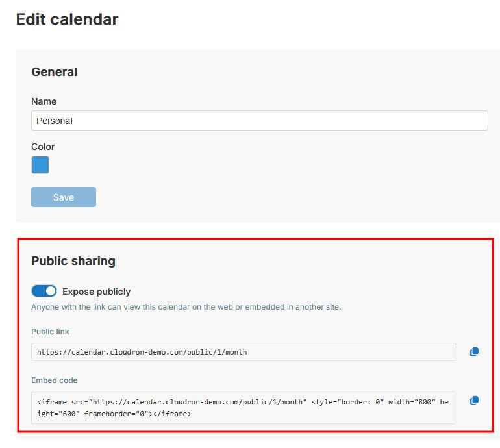This screenshot has height=448, width=500.
Task: Open the blue calendar color picker
Action: point(40,165)
